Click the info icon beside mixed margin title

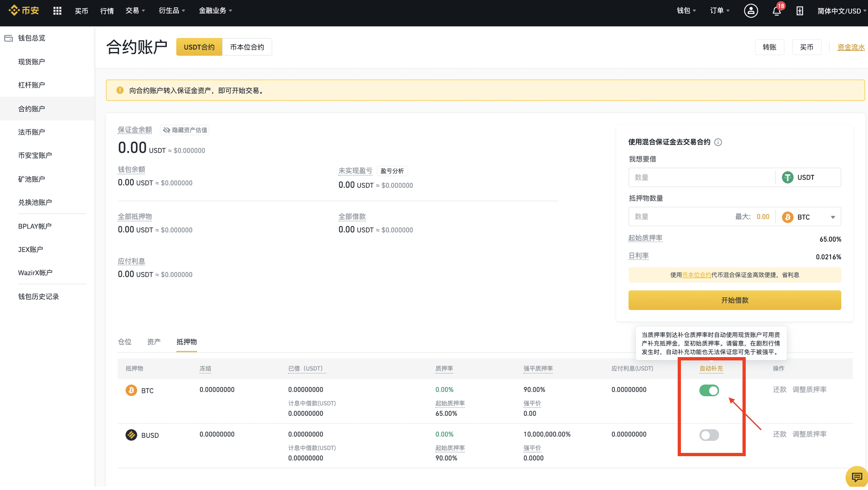coord(718,142)
